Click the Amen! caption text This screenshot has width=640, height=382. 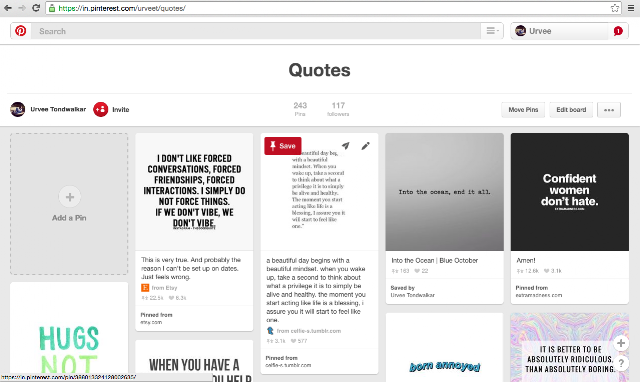tap(526, 260)
